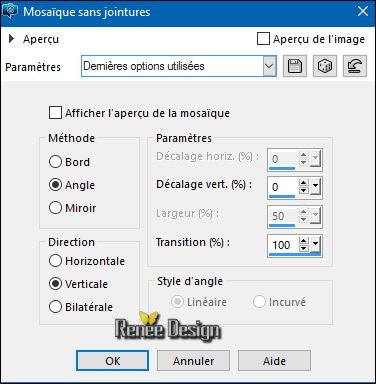Close the Mosaïque sans jointures dialog
Screen dimensions: 376x384
coord(363,12)
